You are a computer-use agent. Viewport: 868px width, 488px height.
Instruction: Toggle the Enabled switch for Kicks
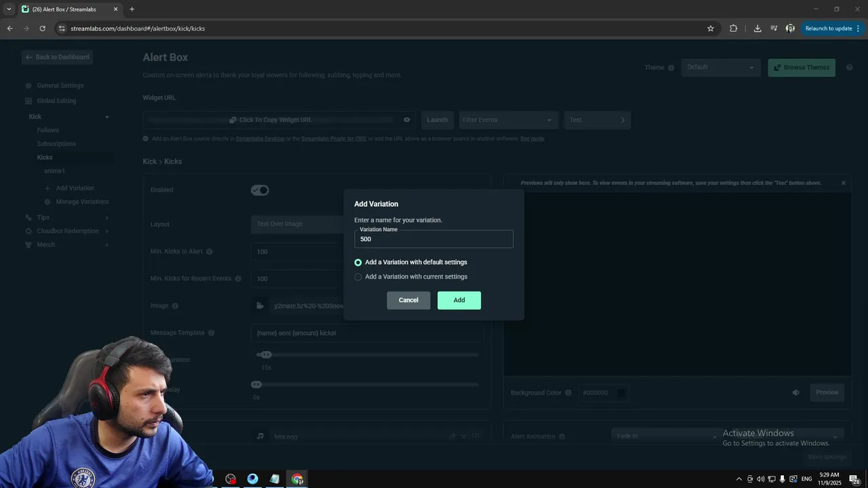(260, 190)
